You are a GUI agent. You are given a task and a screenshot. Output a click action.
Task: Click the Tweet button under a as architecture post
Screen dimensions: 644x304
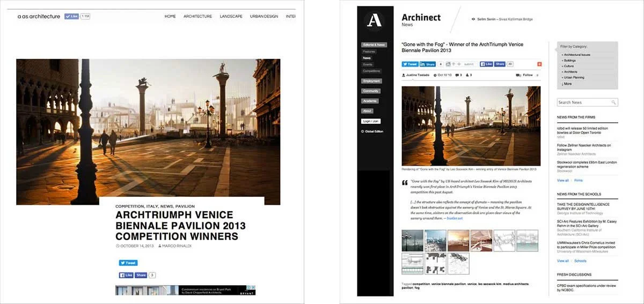coord(128,263)
